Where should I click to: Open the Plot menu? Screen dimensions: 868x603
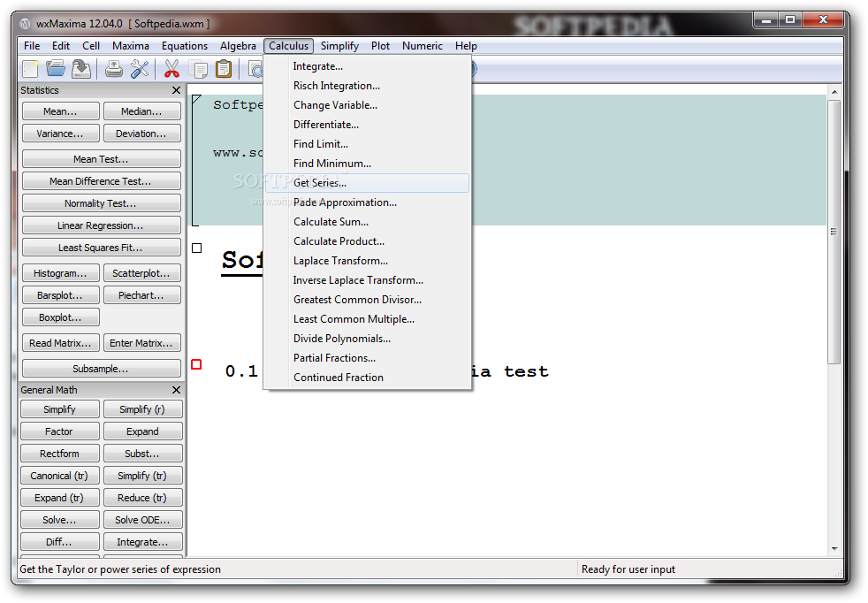tap(380, 46)
